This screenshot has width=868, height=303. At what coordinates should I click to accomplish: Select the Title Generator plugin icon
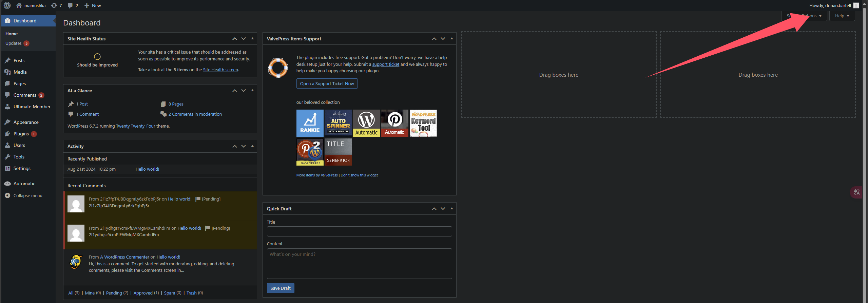[338, 152]
